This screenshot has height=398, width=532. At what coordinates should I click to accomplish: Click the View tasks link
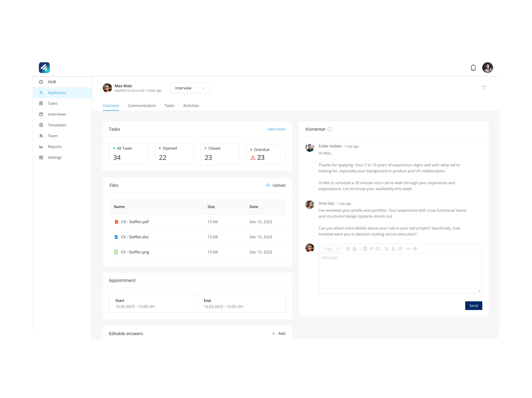(x=276, y=129)
